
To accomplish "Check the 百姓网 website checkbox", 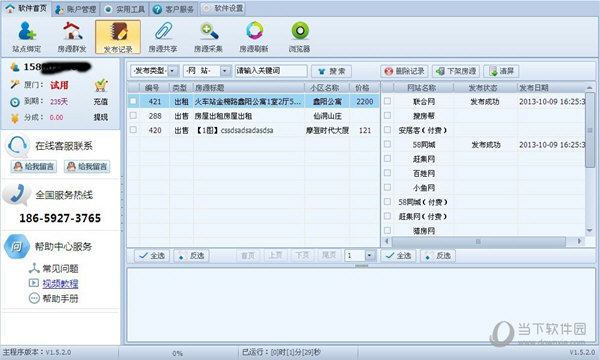I will pyautogui.click(x=387, y=173).
